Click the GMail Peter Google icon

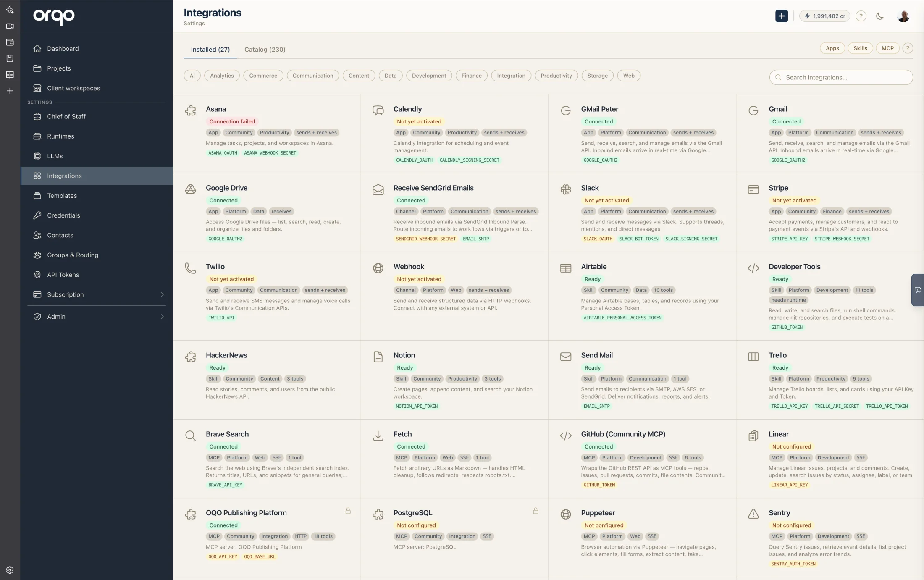pyautogui.click(x=566, y=110)
